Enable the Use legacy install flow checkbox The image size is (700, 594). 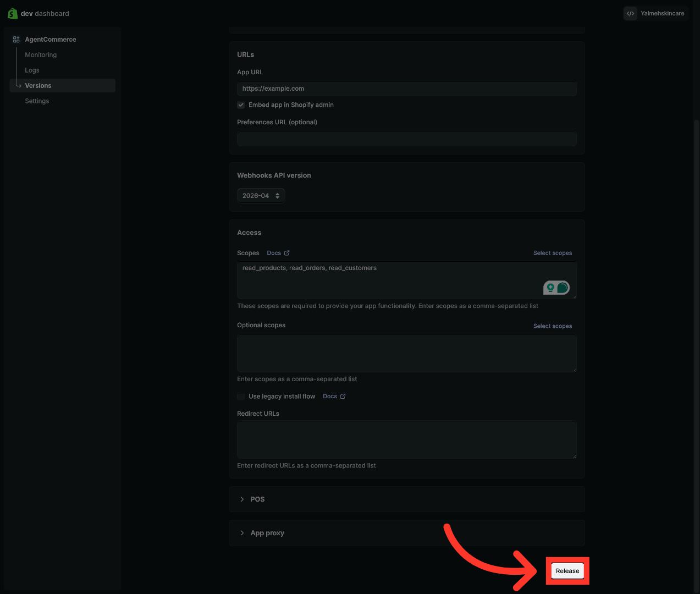coord(241,397)
